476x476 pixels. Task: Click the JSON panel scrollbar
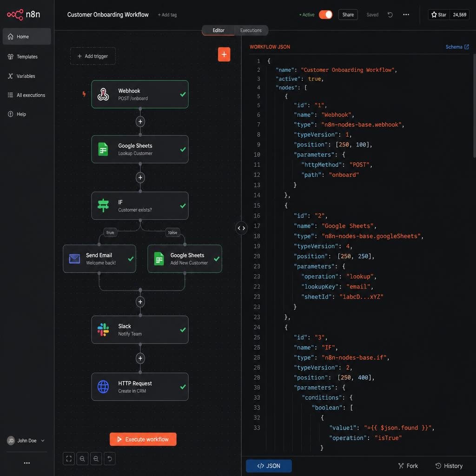tap(474, 106)
